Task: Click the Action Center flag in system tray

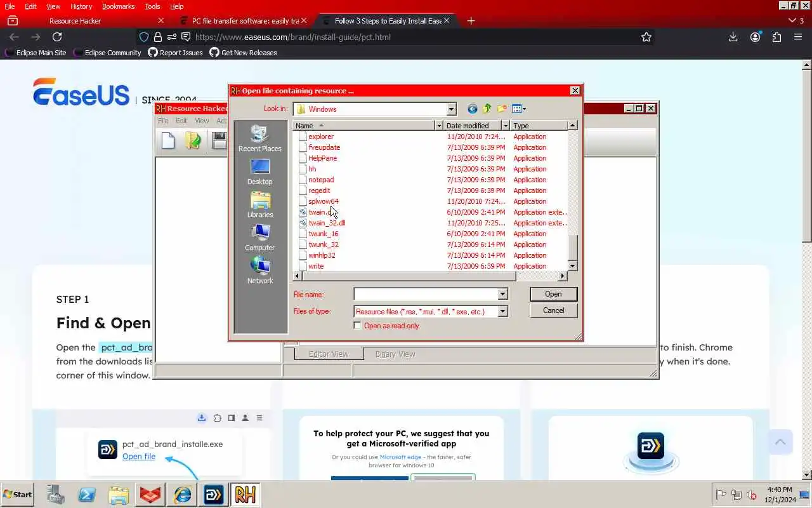Action: click(721, 495)
